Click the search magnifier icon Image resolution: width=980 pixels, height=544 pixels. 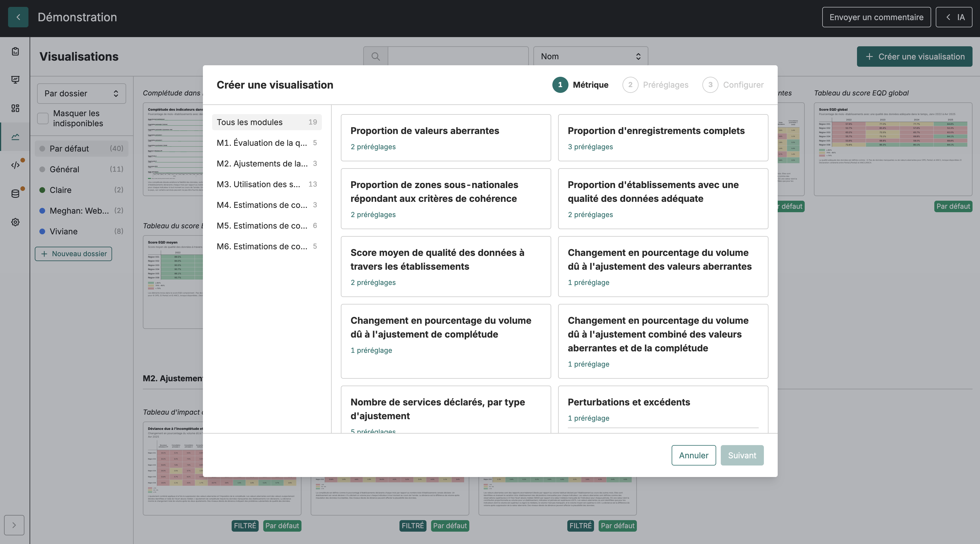click(x=376, y=56)
